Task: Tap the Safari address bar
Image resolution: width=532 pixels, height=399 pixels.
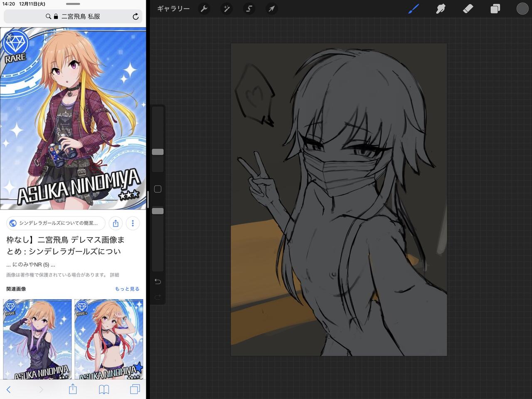Action: (x=73, y=17)
